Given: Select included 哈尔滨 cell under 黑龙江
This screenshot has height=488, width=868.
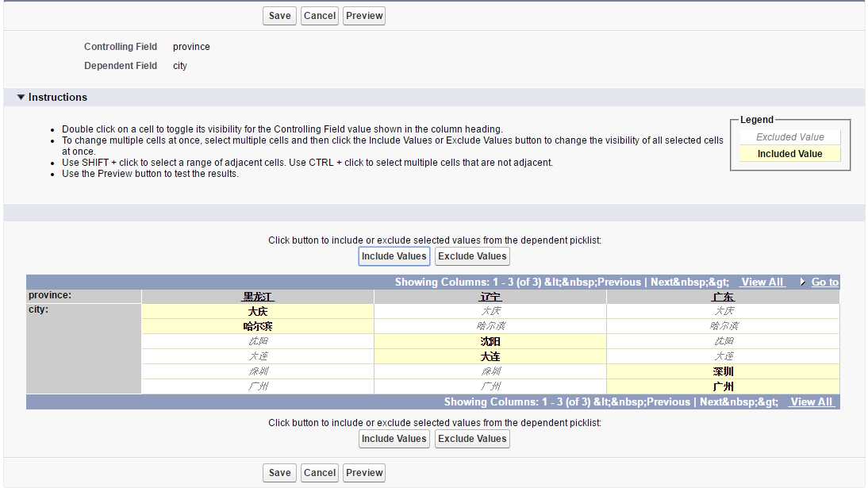Looking at the screenshot, I should point(258,326).
